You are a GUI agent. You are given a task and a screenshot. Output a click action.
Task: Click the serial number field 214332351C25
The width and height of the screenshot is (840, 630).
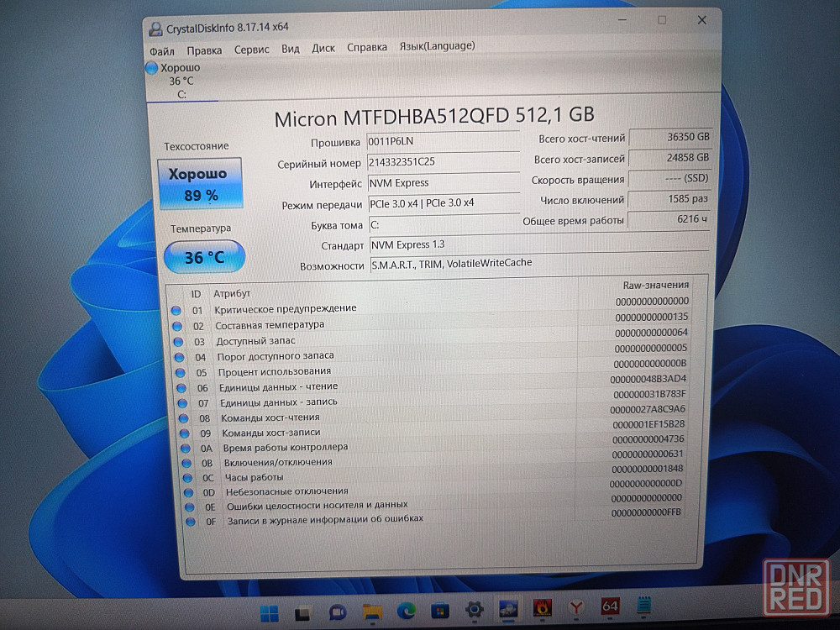click(444, 161)
